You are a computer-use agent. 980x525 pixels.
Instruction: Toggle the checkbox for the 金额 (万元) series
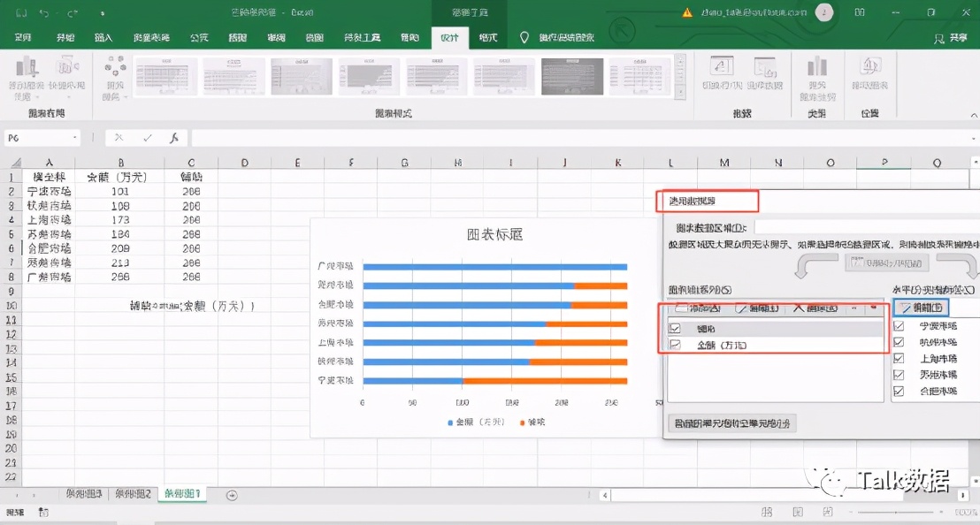[x=675, y=345]
